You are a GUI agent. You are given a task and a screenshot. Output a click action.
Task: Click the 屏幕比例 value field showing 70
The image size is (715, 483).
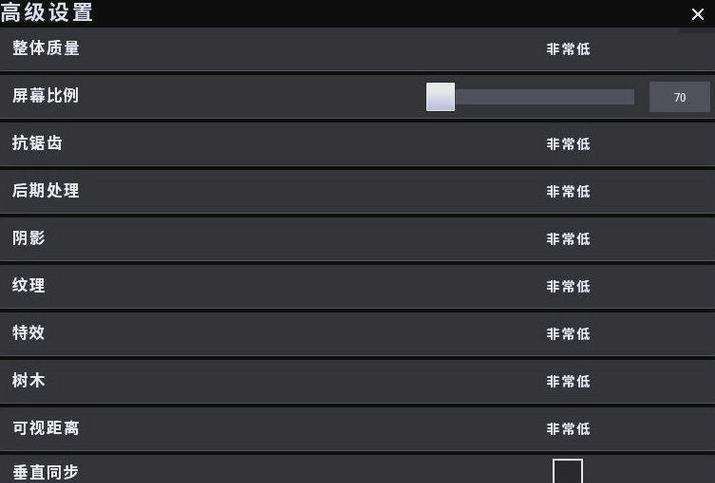[679, 97]
